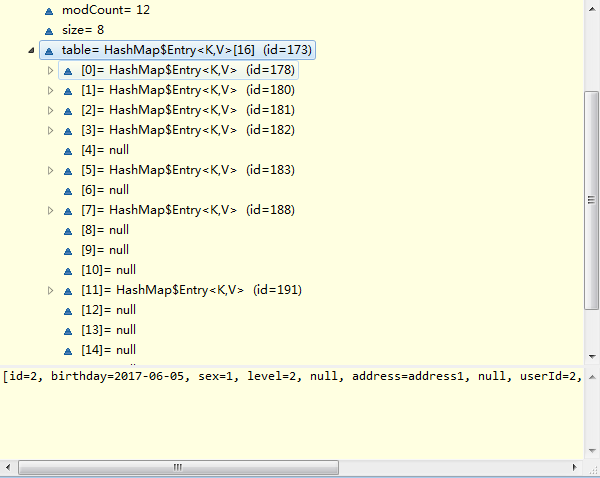Click the icon next to [9]= null
Image resolution: width=600 pixels, height=478 pixels.
68,251
